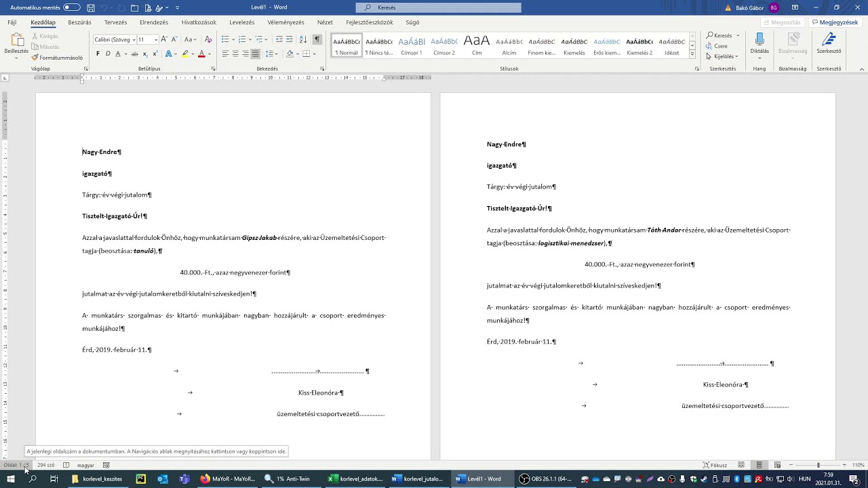This screenshot has width=868, height=488.
Task: Click the Megjegyzések comments button
Action: [x=835, y=22]
